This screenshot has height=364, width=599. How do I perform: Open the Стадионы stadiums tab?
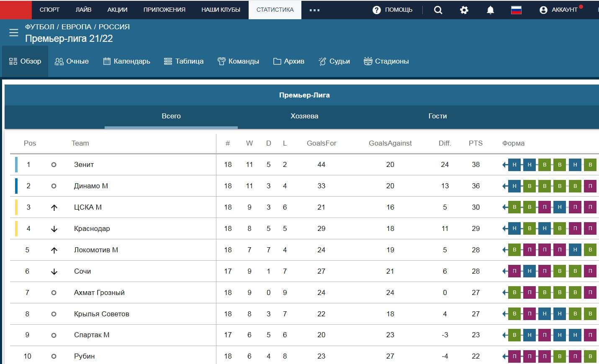[386, 61]
